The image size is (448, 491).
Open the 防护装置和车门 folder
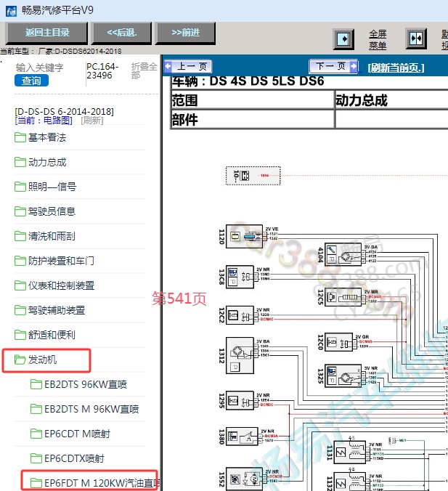(61, 261)
